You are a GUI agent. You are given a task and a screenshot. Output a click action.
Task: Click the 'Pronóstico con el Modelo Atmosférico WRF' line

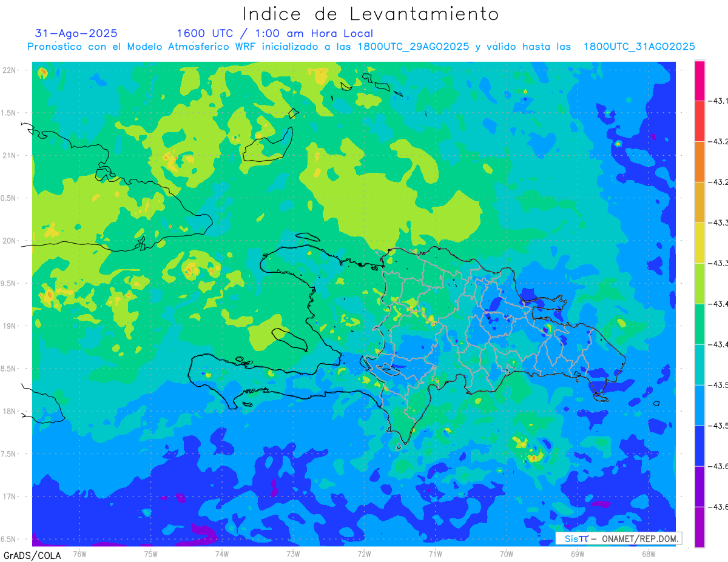pos(361,47)
